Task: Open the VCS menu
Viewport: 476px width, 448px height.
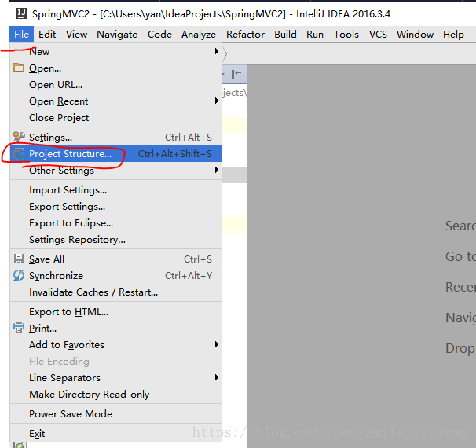Action: [378, 35]
